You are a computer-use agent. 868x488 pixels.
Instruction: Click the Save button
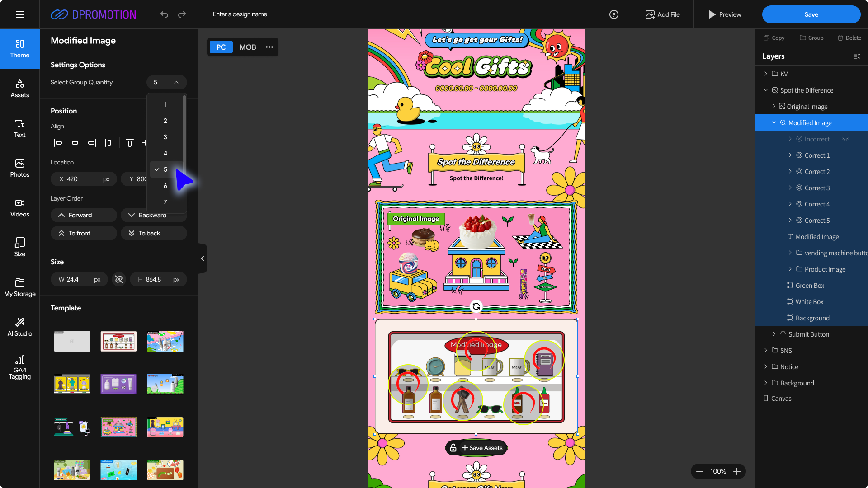coord(811,14)
